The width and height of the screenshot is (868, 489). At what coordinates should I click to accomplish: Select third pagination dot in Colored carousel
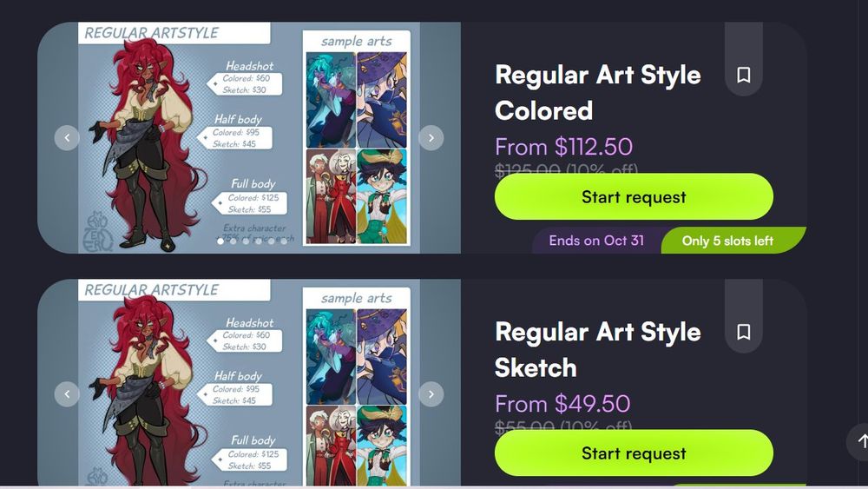[246, 241]
